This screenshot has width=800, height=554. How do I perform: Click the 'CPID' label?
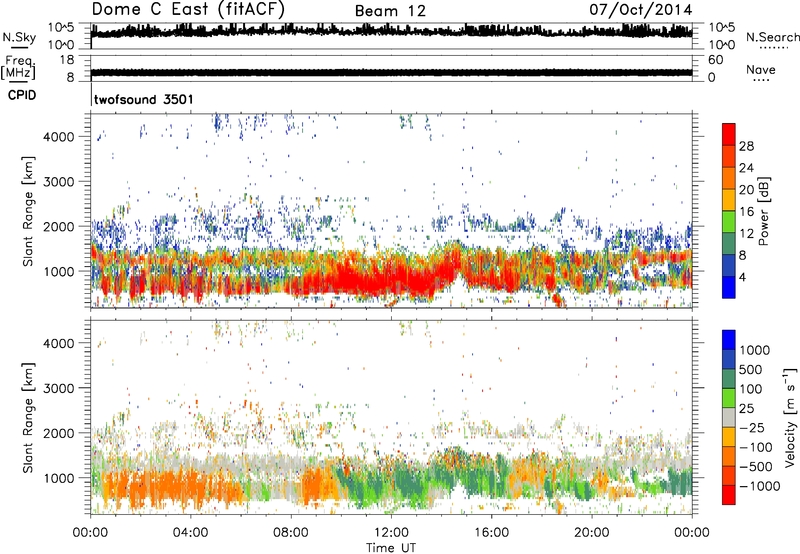coord(22,95)
